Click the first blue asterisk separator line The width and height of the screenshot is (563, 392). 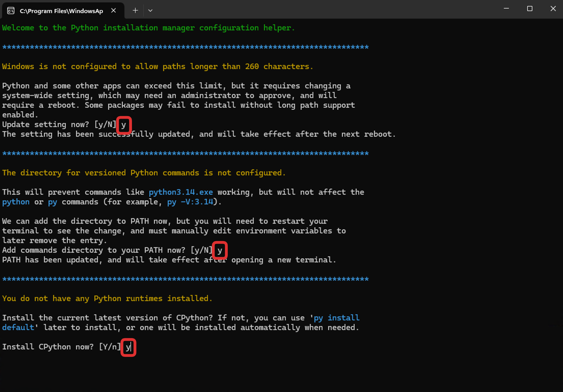pos(185,47)
